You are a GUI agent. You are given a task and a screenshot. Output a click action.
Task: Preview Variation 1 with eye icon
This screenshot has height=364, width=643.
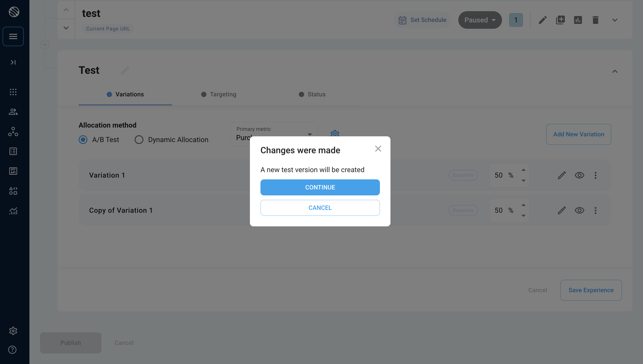pos(579,175)
